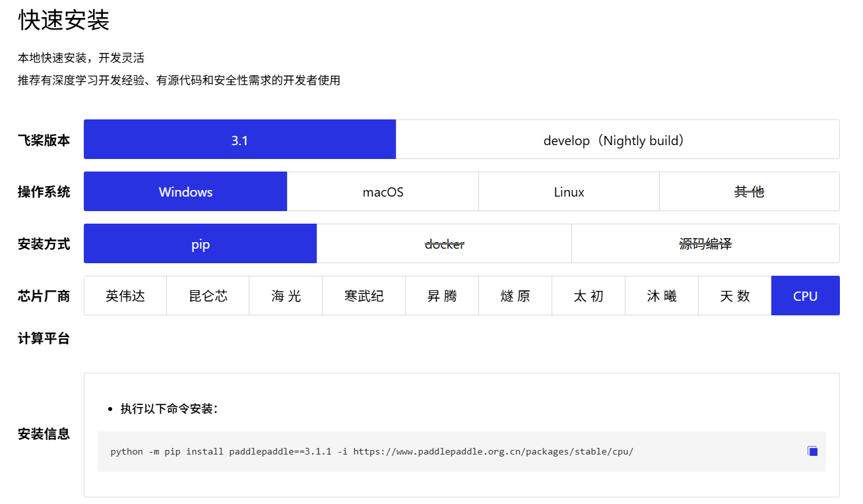The image size is (863, 504).
Task: Click the 推荐有深度学习开发经验 description line
Action: pos(179,80)
